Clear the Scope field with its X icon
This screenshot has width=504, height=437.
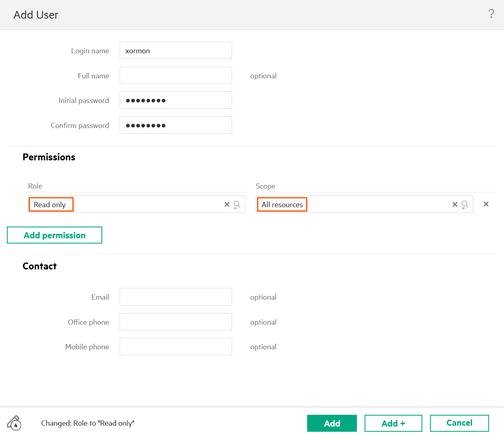(x=455, y=204)
